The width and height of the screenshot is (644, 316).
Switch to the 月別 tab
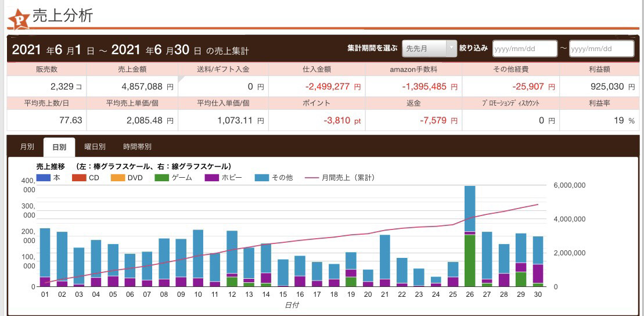click(27, 147)
